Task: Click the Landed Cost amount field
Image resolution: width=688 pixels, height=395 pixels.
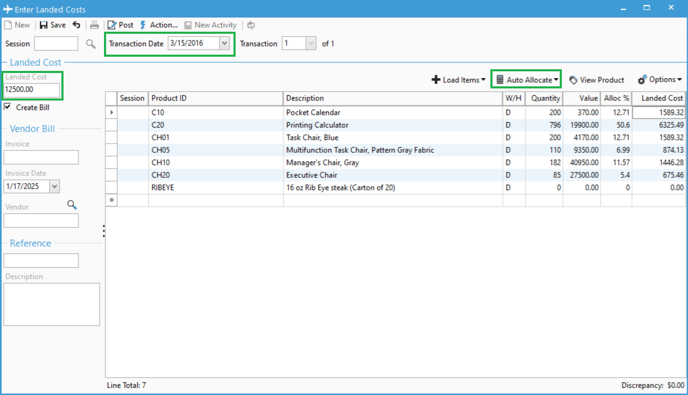Action: pyautogui.click(x=32, y=90)
